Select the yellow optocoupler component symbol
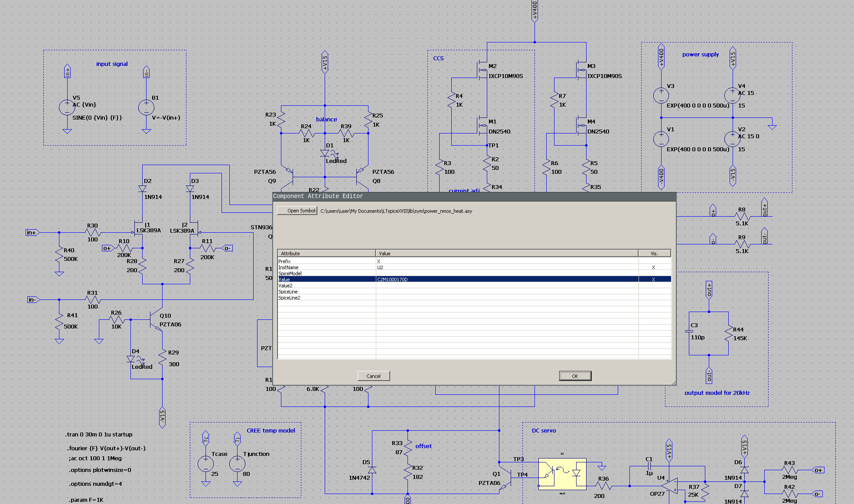 [x=562, y=474]
